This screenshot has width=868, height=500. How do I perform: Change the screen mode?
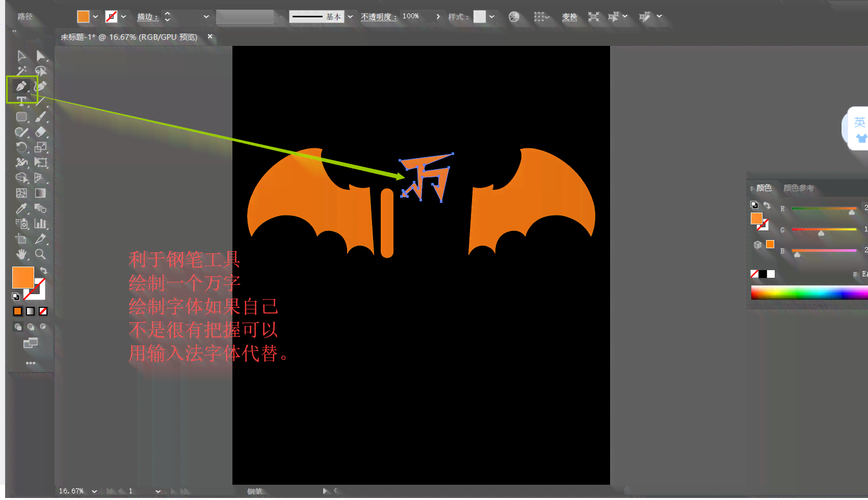pyautogui.click(x=31, y=343)
